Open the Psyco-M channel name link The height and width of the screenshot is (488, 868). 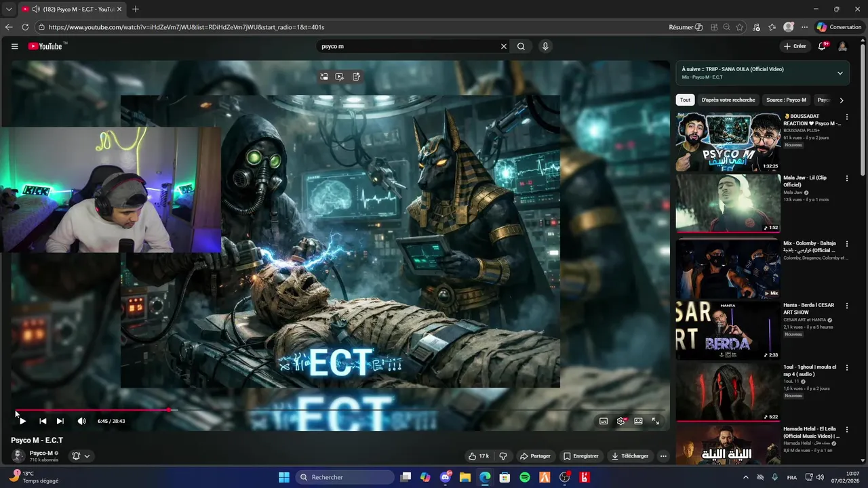pyautogui.click(x=41, y=453)
